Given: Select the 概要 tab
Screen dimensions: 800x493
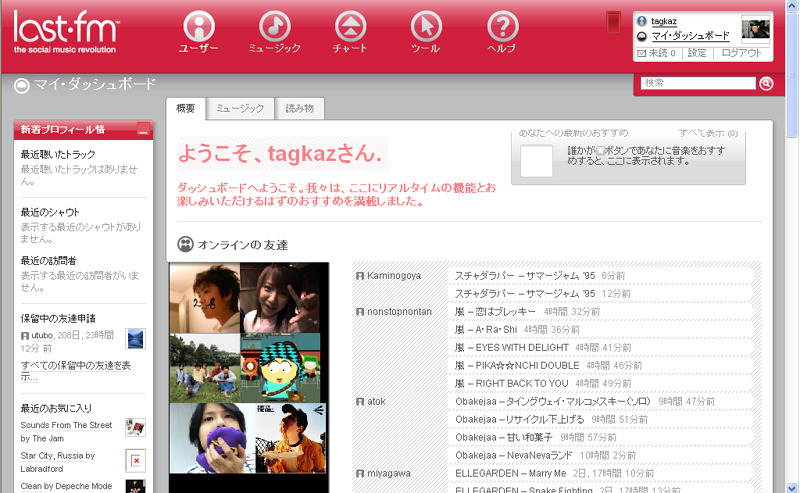Looking at the screenshot, I should 186,108.
